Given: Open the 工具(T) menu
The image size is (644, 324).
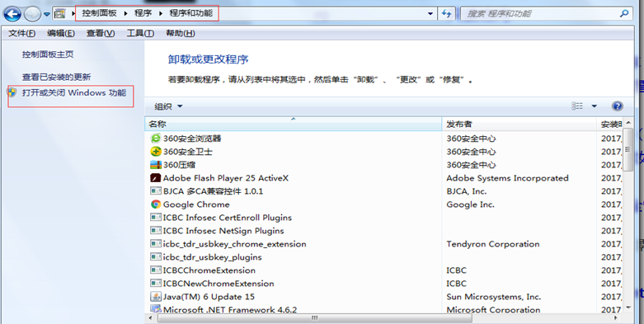Looking at the screenshot, I should [x=140, y=33].
